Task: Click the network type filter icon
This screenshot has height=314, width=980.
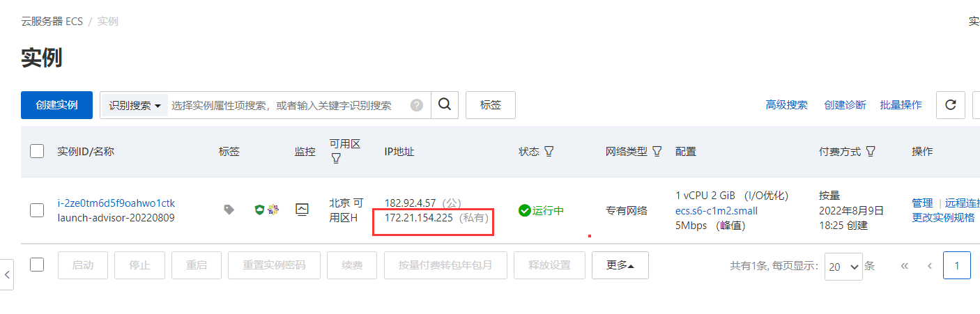Action: point(657,151)
